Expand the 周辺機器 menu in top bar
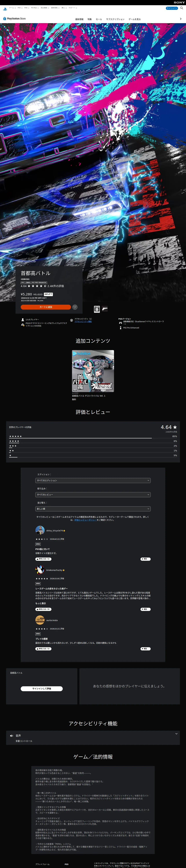Image resolution: width=186 pixels, height=868 pixels. (45, 8)
